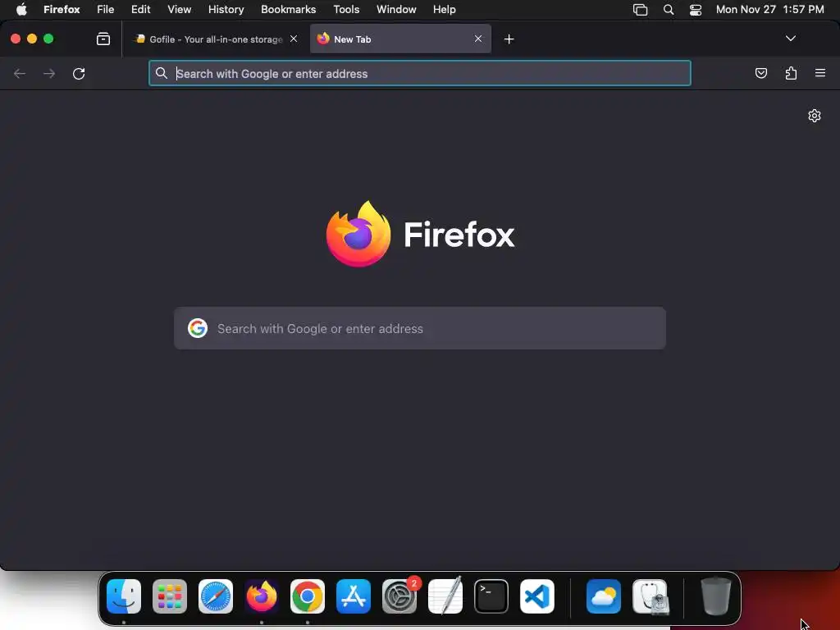Open the Weather app from Dock
The width and height of the screenshot is (840, 630).
[604, 596]
